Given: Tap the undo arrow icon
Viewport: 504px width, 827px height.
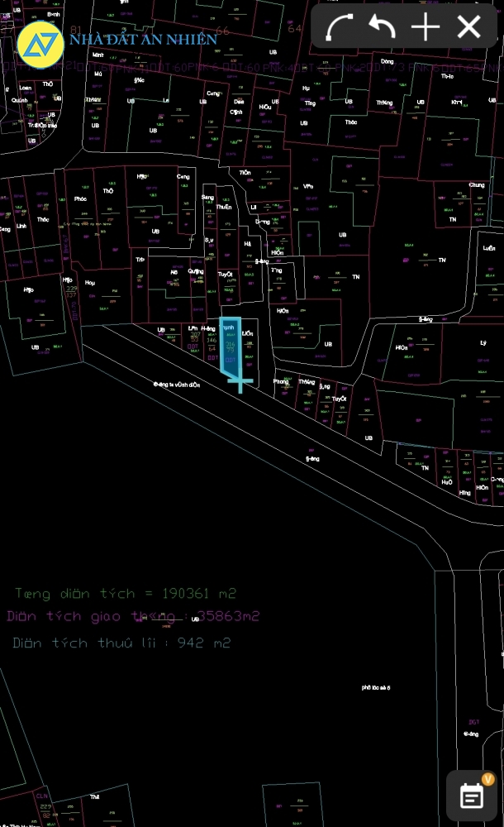Looking at the screenshot, I should click(382, 27).
